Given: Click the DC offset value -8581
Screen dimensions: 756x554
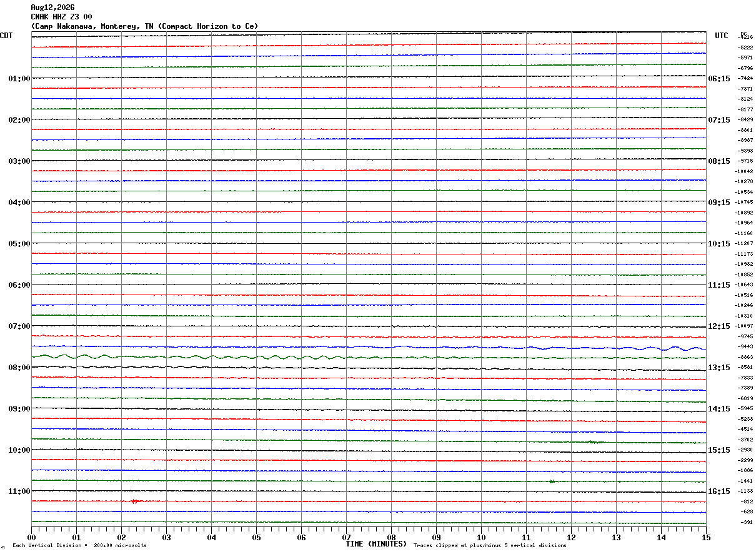Looking at the screenshot, I should click(745, 368).
